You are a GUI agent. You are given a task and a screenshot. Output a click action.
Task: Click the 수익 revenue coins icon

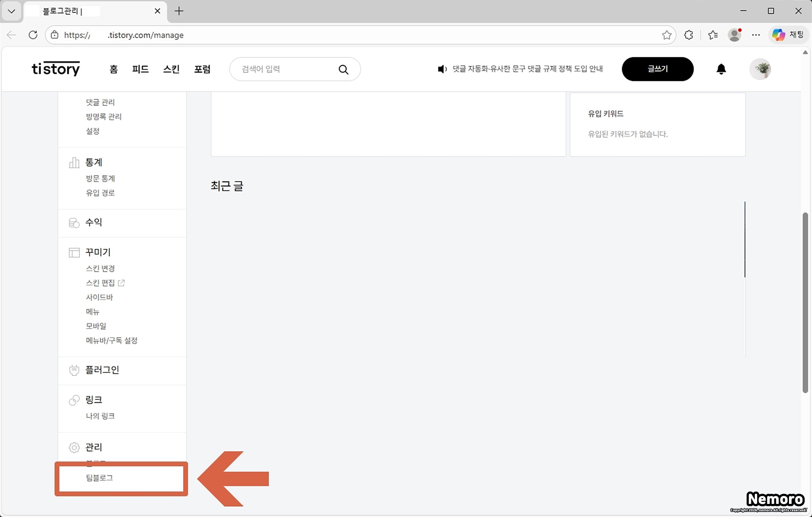coord(74,223)
